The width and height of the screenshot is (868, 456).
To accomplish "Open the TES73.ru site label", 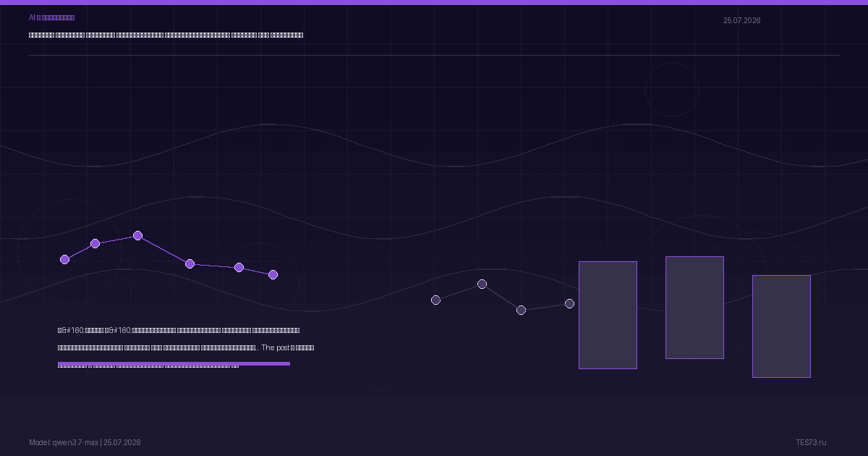I will [811, 442].
